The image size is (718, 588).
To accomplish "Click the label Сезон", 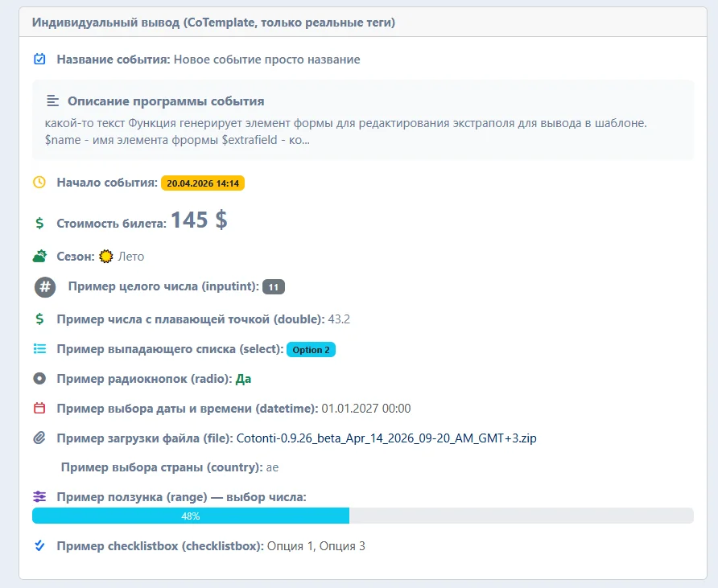I will pyautogui.click(x=76, y=257).
